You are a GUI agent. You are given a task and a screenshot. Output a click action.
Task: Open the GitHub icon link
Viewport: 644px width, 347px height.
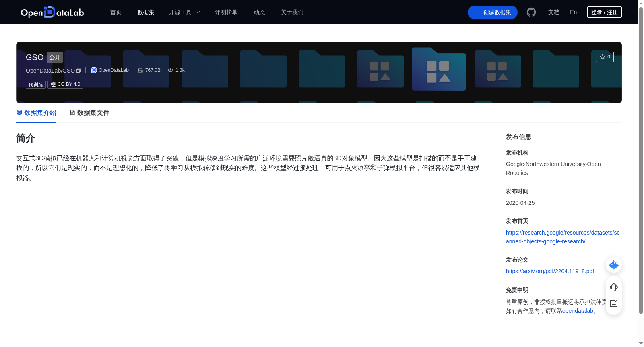tap(531, 12)
